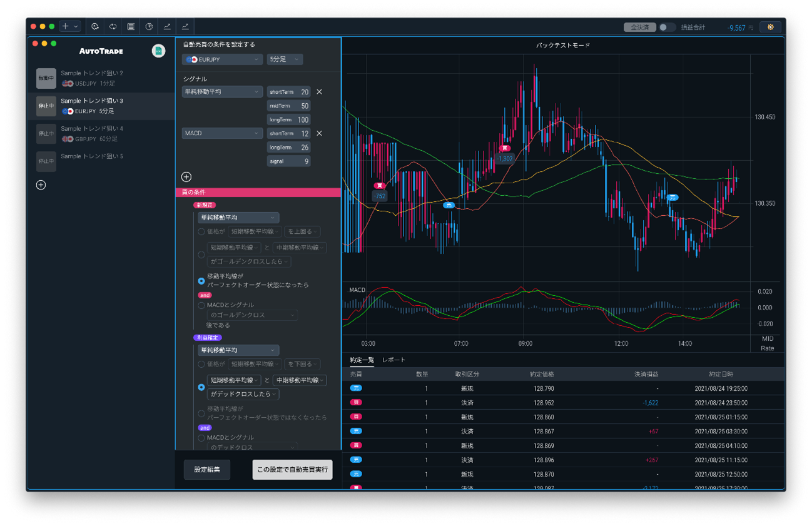Select MACDとシグナル golden cross radio option
The image size is (812, 526).
pyautogui.click(x=201, y=306)
